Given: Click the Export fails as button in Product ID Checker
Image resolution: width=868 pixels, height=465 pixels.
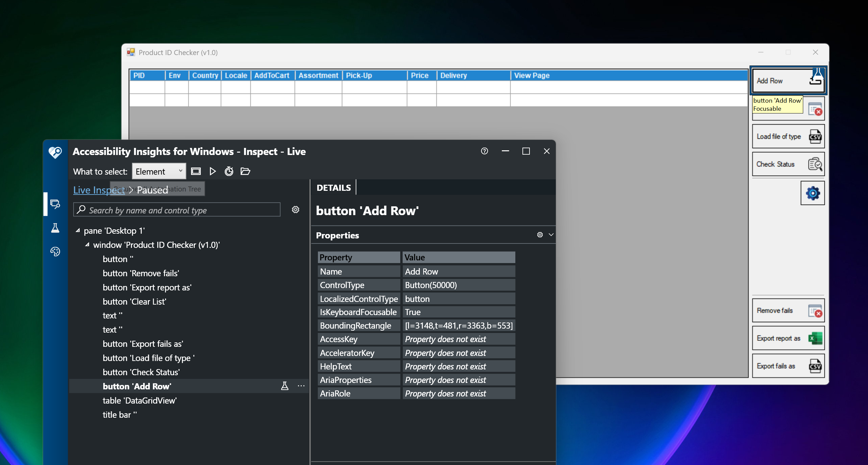Looking at the screenshot, I should tap(788, 366).
